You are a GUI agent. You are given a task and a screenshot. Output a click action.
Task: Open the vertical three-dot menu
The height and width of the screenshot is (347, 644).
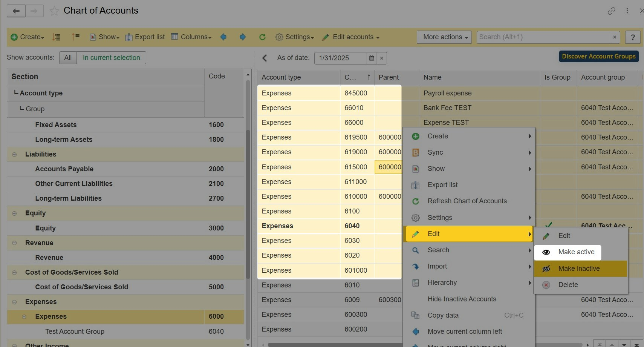pyautogui.click(x=627, y=11)
